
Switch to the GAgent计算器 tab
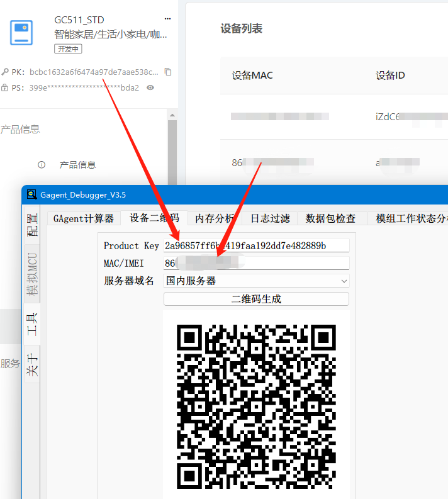84,218
